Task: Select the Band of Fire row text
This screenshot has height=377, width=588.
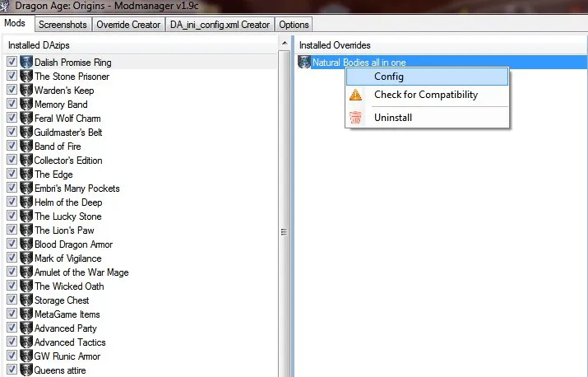Action: [x=58, y=147]
